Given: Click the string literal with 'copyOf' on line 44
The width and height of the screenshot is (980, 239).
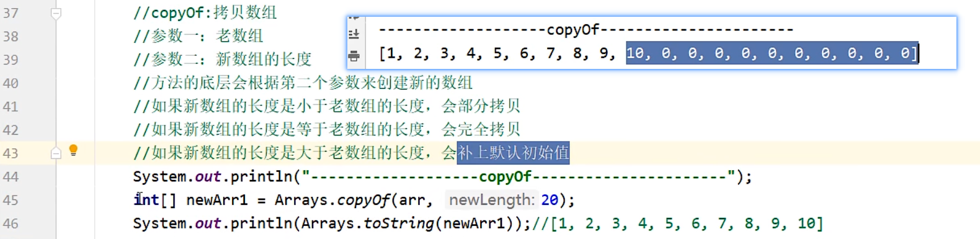Looking at the screenshot, I should point(518,177).
